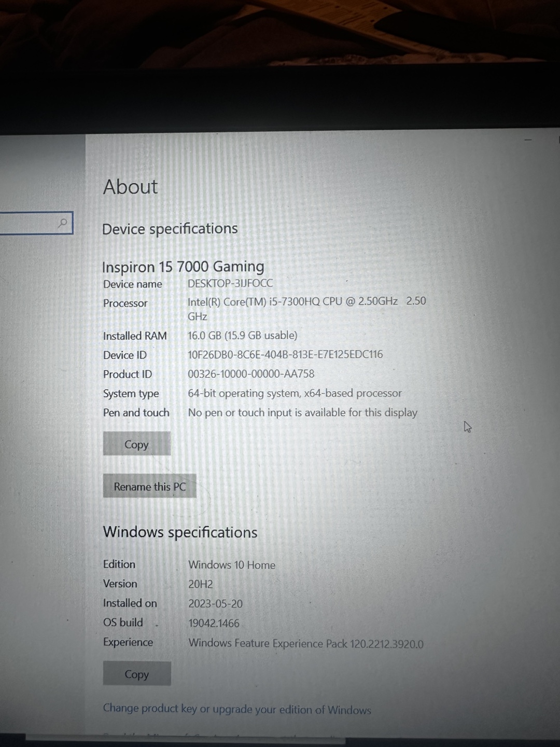Click the search magnifier icon in sidebar
The width and height of the screenshot is (560, 747).
(x=63, y=223)
